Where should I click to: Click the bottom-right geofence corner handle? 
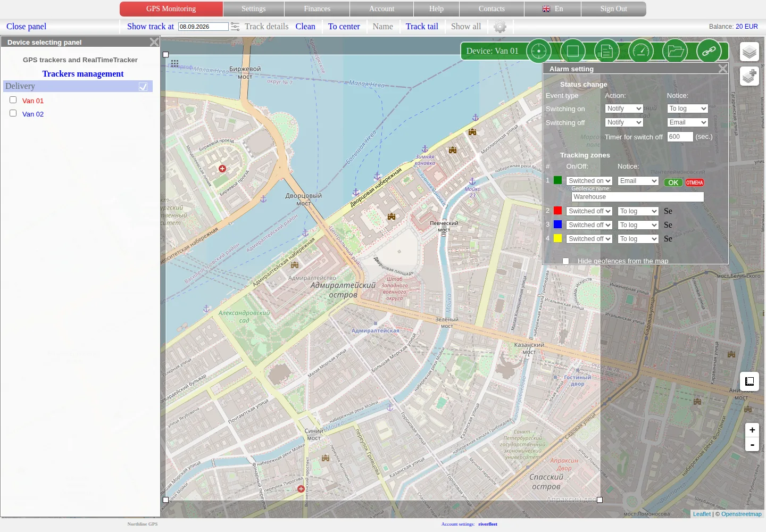point(600,500)
